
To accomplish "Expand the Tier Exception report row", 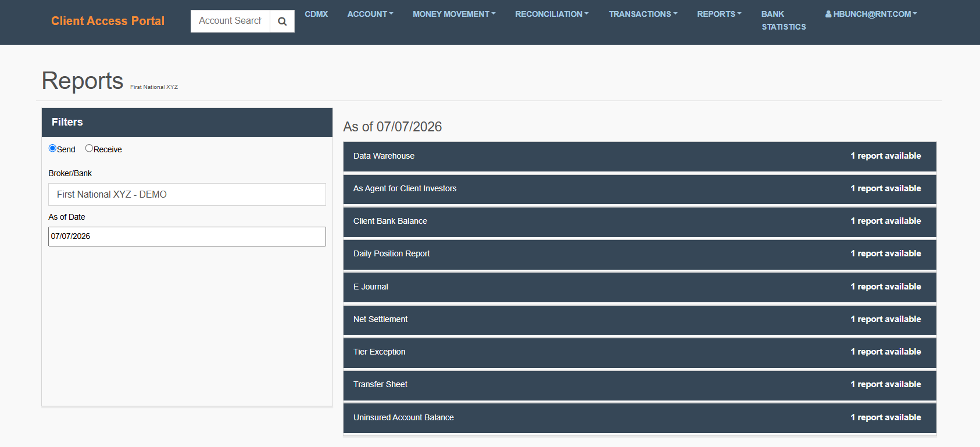I will [640, 352].
